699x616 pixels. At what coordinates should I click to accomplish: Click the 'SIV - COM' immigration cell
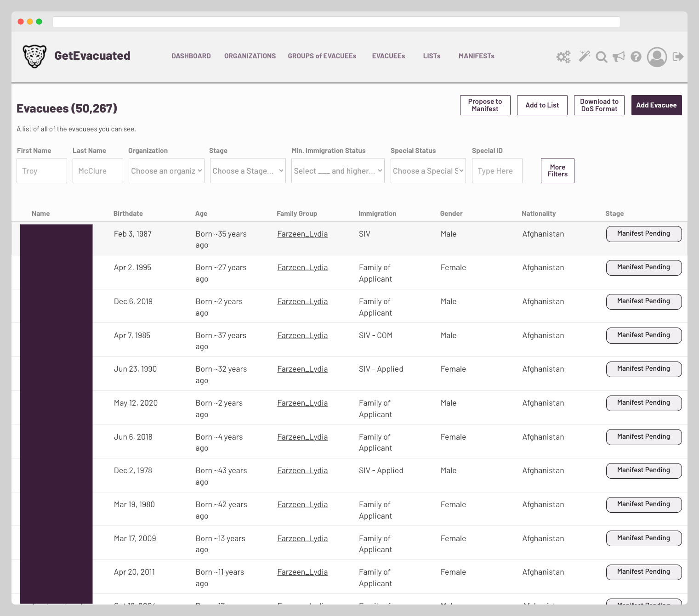pos(375,335)
